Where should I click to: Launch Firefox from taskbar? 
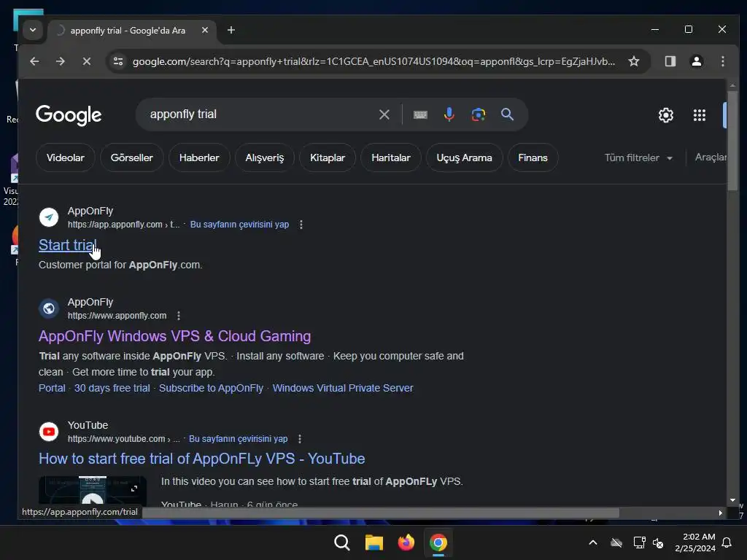point(406,542)
